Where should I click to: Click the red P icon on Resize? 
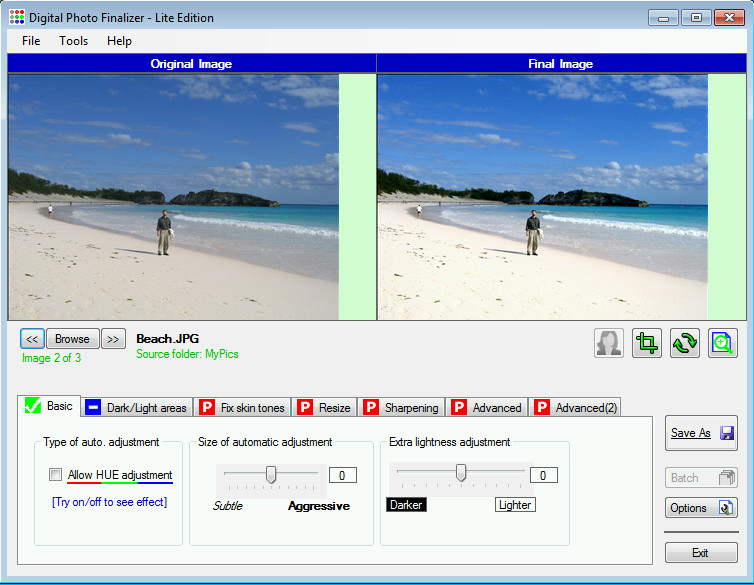pos(305,408)
